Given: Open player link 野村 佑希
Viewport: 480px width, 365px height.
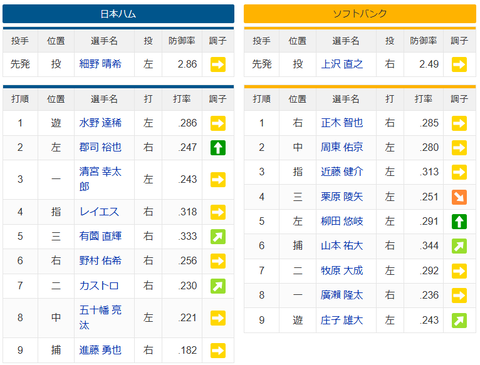Looking at the screenshot, I should pos(100,260).
